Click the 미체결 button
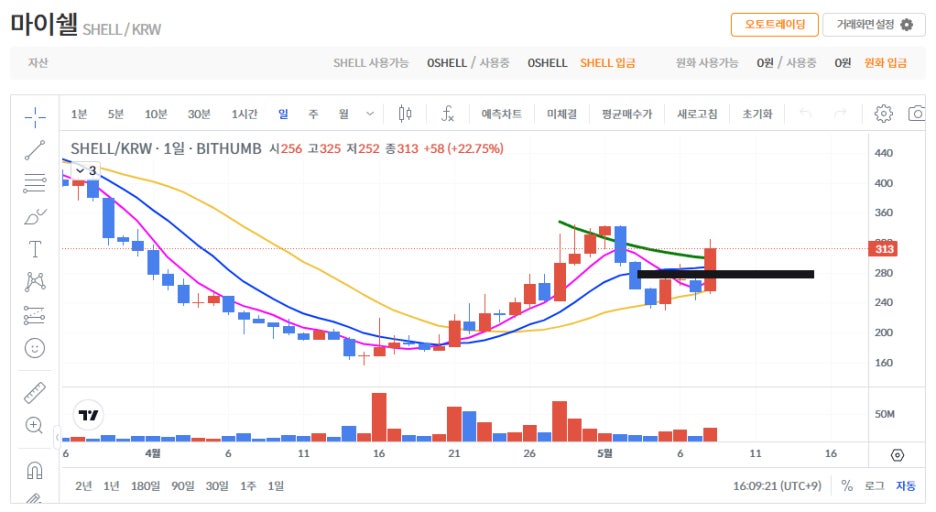This screenshot has width=936, height=512. (x=562, y=113)
